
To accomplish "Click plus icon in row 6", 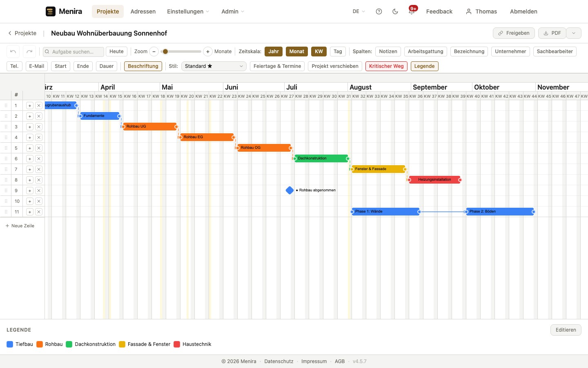I will pyautogui.click(x=30, y=159).
